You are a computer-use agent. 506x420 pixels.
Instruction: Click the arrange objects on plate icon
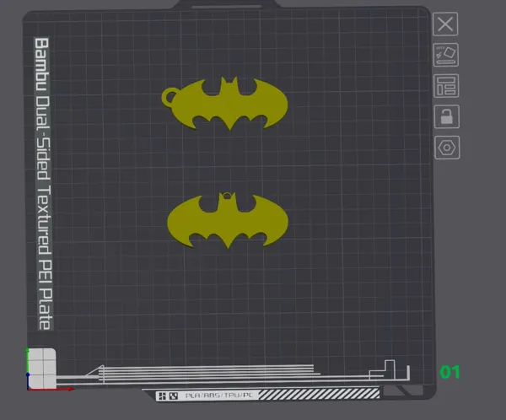(446, 86)
